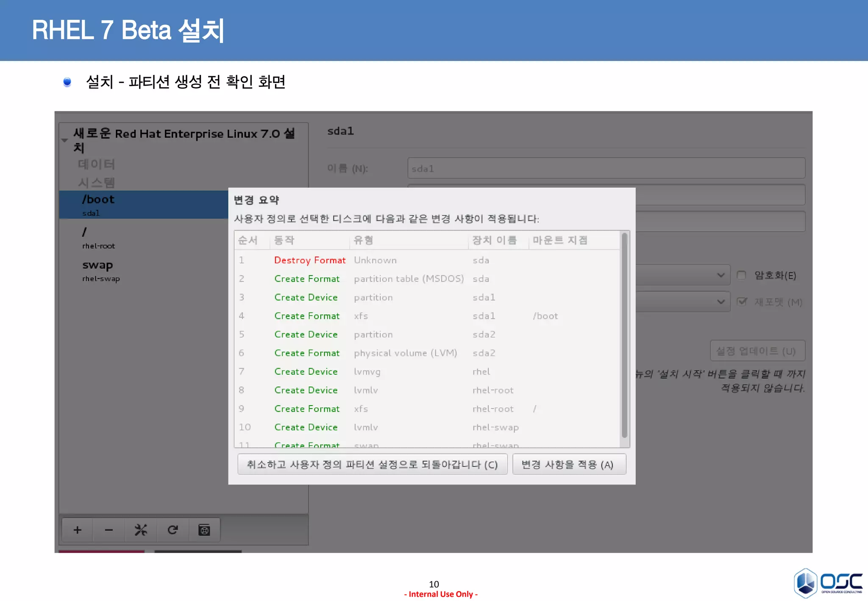Select row 2 partition table (MSDOS) entry

tap(427, 278)
